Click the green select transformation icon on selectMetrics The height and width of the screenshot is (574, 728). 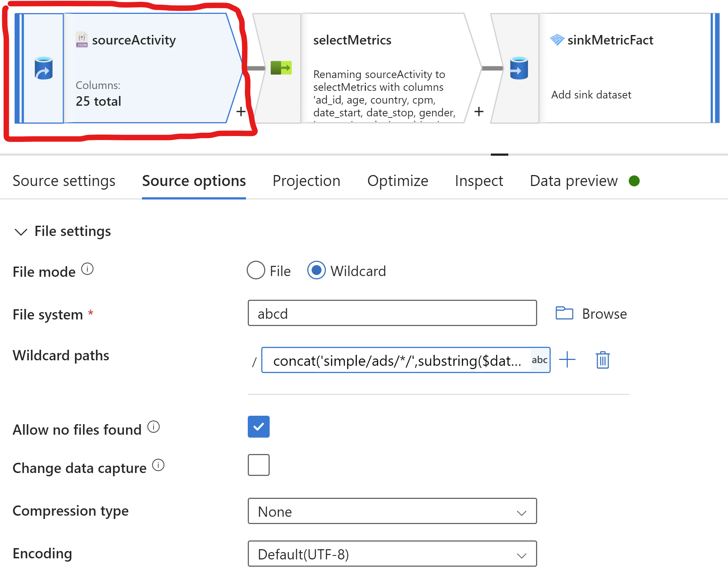[x=280, y=68]
